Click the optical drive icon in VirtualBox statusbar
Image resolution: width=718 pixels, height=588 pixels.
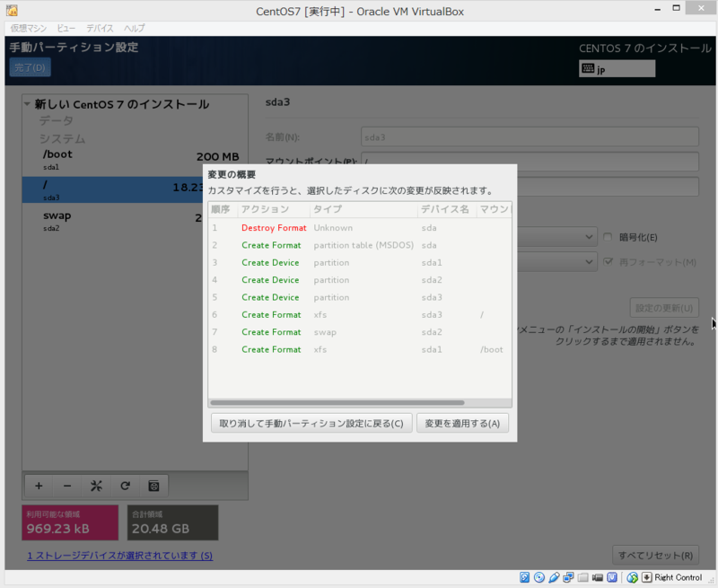[538, 577]
